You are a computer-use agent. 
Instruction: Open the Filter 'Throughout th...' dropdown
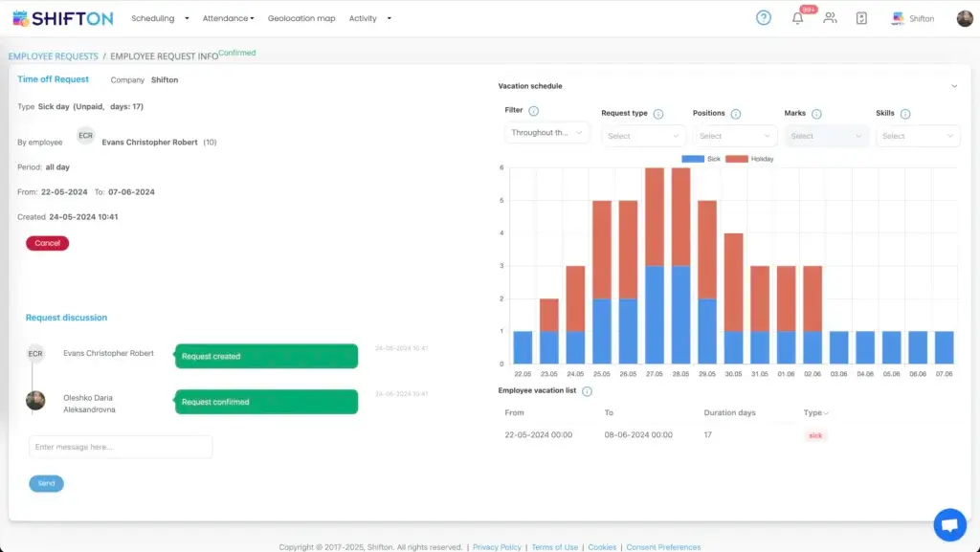tap(547, 133)
